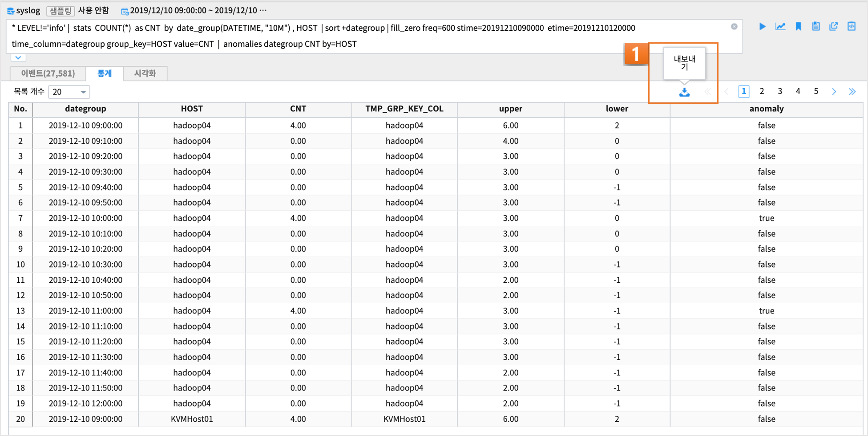Viewport: 868px width, 436px height.
Task: Click the 2019-12-10 09:30:00 dategroup cell
Action: 85,172
